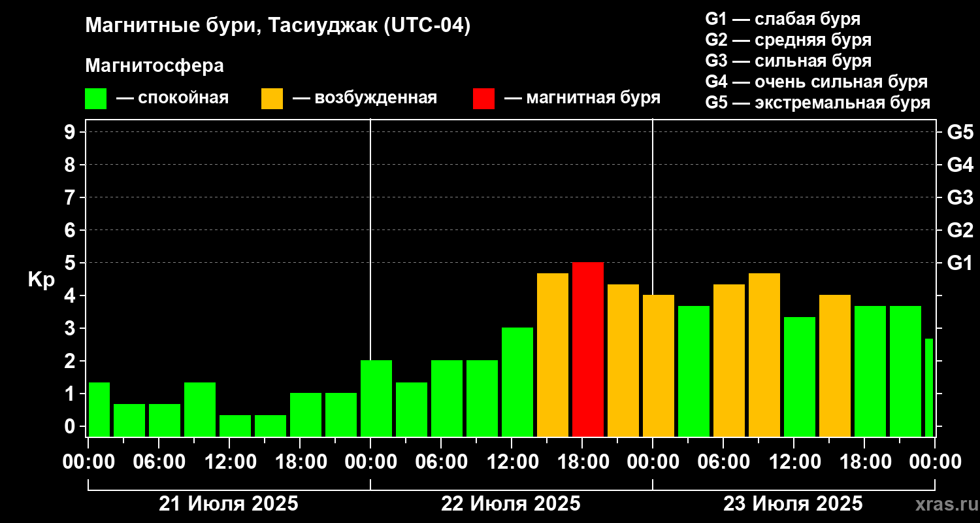Click the 'Магнитосфера' heading
Image resolution: width=980 pixels, height=523 pixels.
154,66
